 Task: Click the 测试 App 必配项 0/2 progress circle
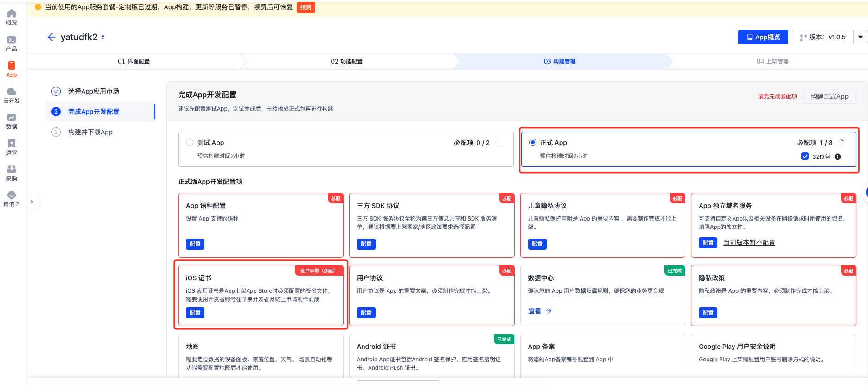498,143
